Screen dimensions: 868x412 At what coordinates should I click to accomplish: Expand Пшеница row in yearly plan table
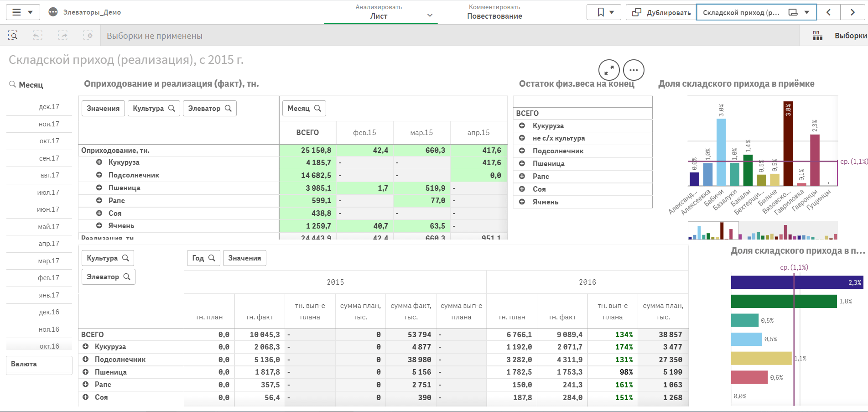85,372
